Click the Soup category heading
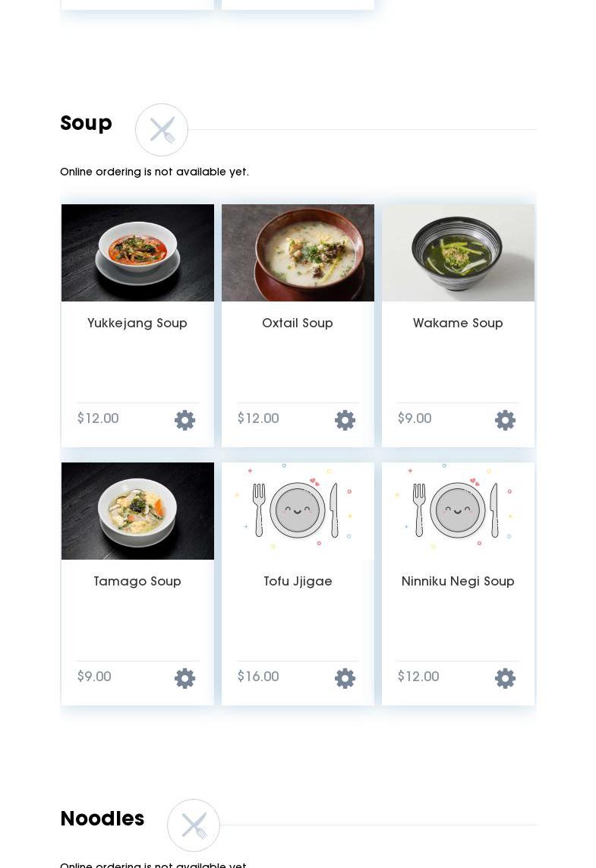Image resolution: width=596 pixels, height=868 pixels. point(87,124)
